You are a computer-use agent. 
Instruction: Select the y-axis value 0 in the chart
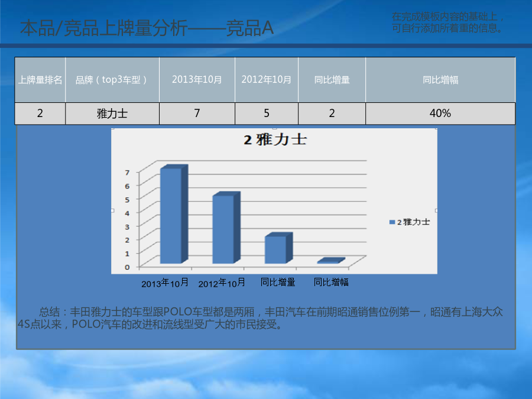pos(127,267)
